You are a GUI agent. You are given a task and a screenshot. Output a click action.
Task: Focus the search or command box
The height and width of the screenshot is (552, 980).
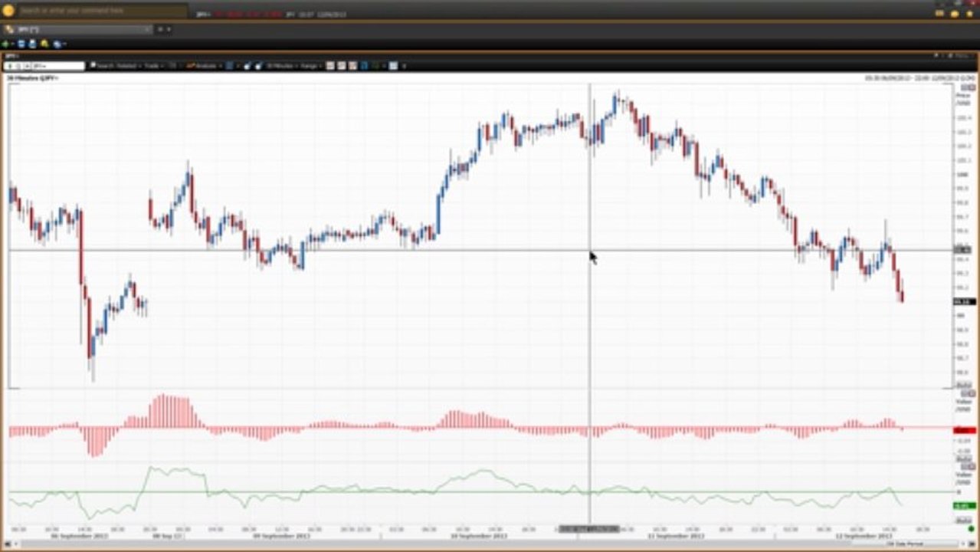click(x=102, y=11)
